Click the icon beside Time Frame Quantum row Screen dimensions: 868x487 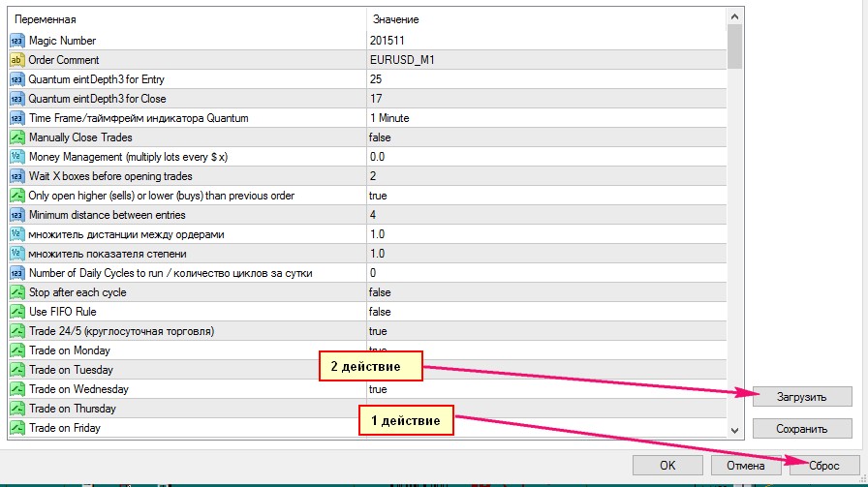point(17,118)
